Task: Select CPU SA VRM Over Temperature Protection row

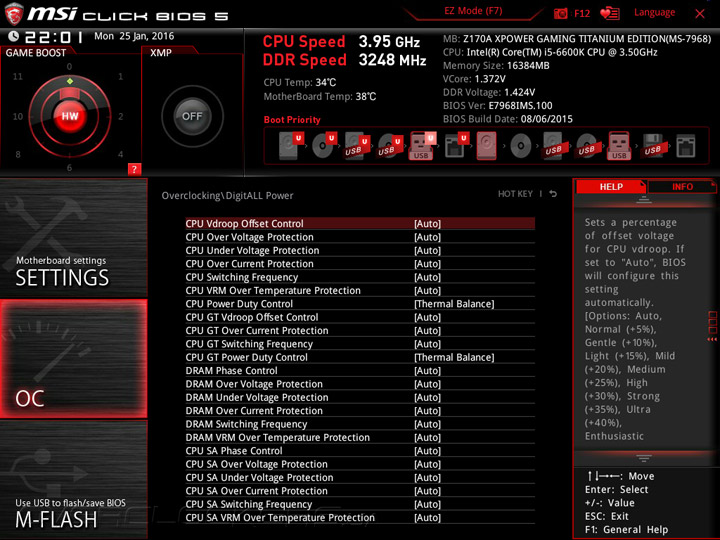Action: point(360,518)
